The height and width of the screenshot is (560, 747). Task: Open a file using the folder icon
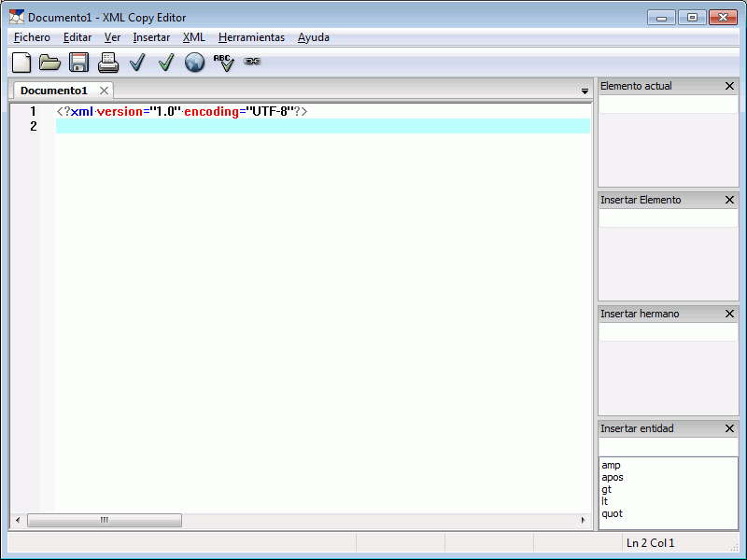pyautogui.click(x=49, y=63)
